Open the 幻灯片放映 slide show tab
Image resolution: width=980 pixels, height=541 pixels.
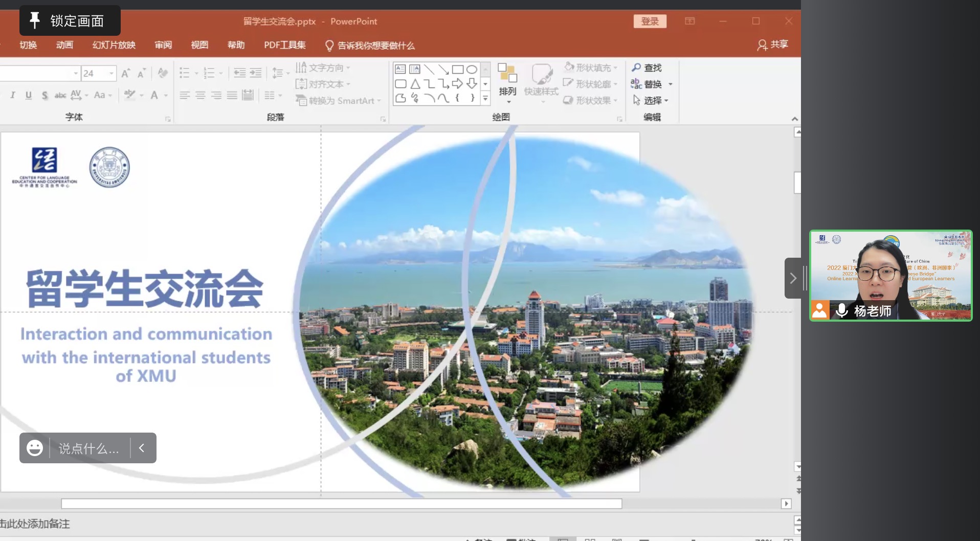coord(114,45)
